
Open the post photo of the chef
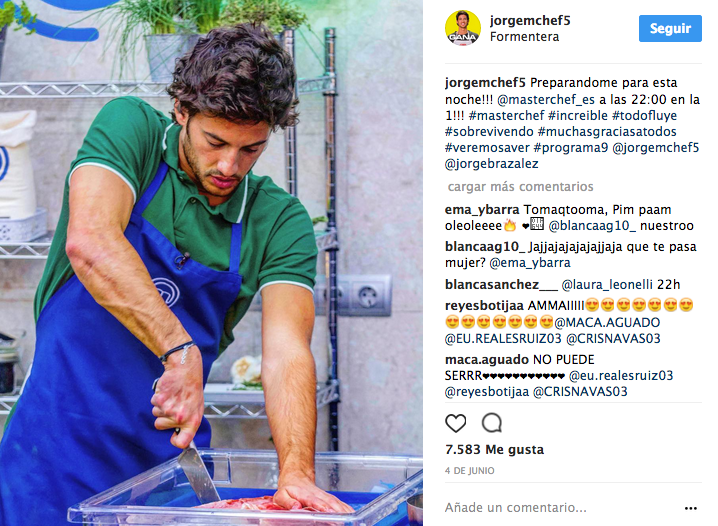[211, 263]
